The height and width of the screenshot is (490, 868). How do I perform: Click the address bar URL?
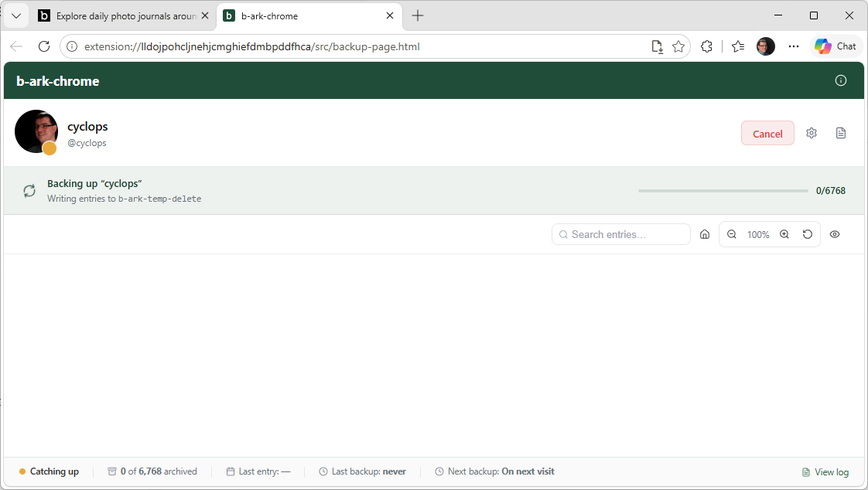pos(252,46)
